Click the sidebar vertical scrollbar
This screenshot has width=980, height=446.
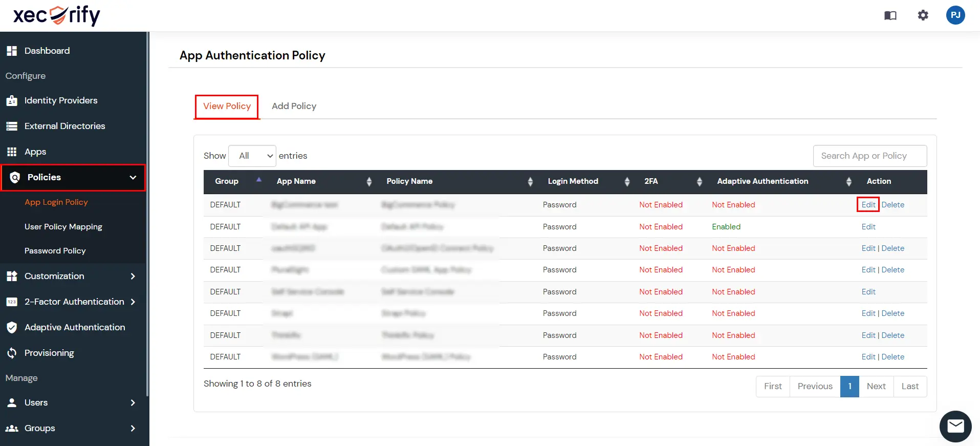(x=147, y=214)
